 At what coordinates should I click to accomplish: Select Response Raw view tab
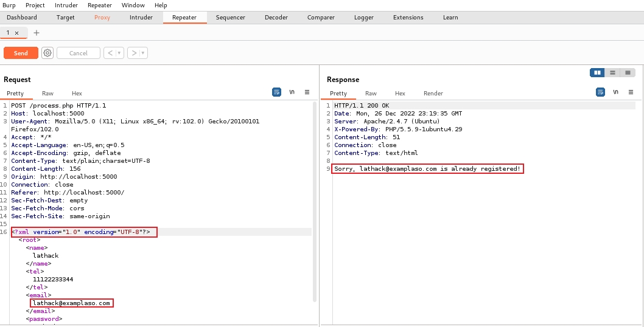(x=371, y=94)
